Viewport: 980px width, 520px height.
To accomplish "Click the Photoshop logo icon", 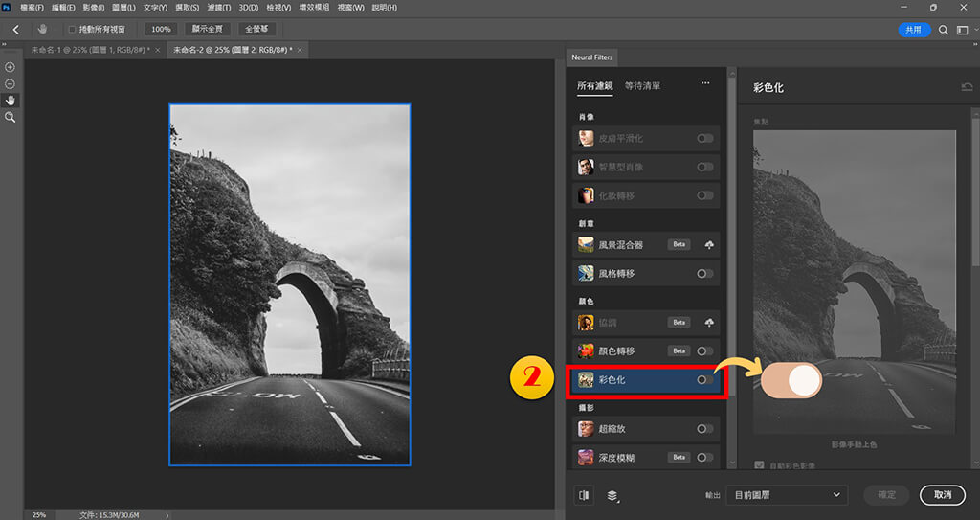I will coord(7,8).
